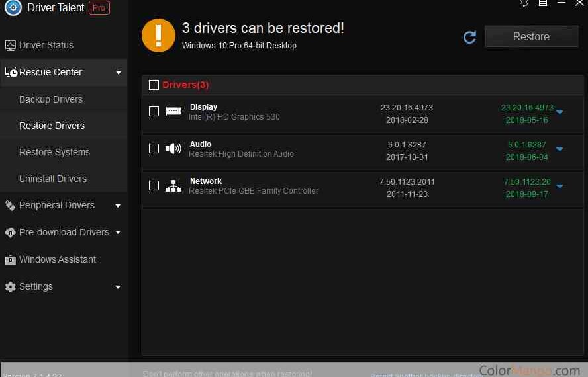The width and height of the screenshot is (588, 377).
Task: Click the Audio speaker icon
Action: click(173, 149)
